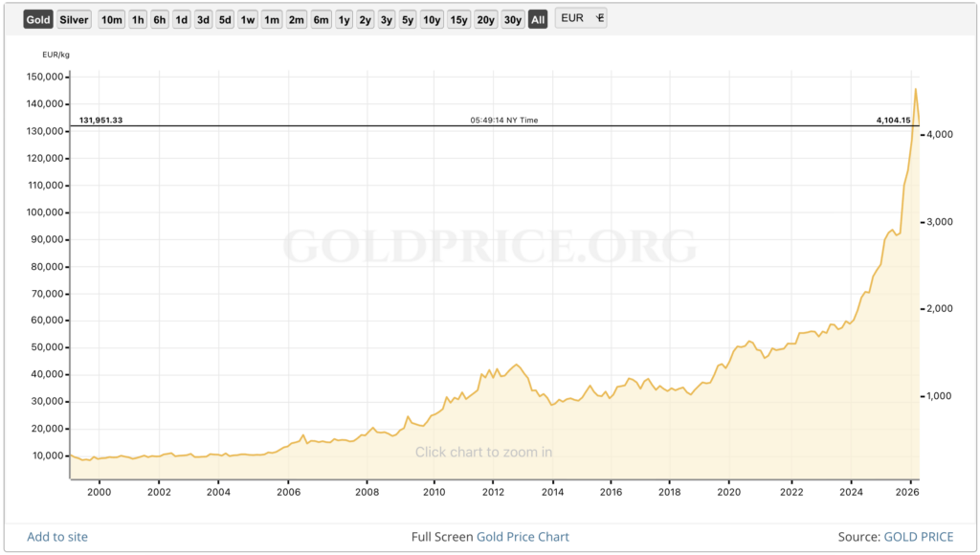The width and height of the screenshot is (980, 555).
Task: Open the Gold Price Chart link
Action: (x=523, y=537)
